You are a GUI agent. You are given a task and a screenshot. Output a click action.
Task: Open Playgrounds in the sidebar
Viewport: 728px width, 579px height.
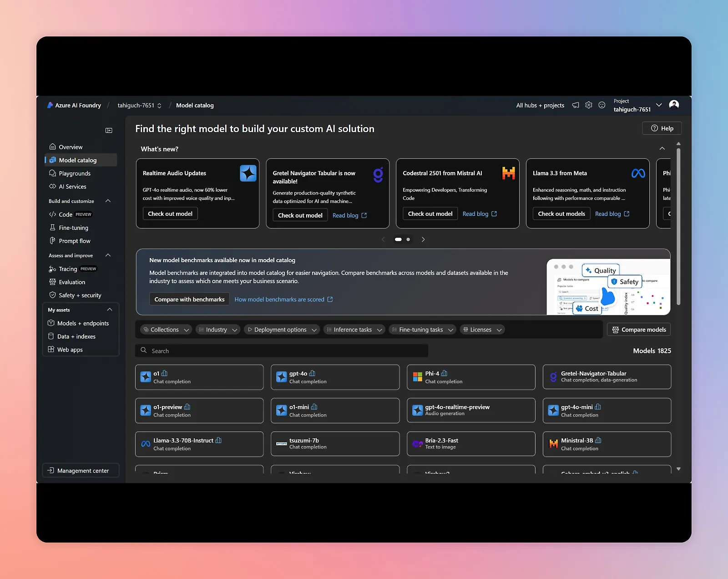pos(75,173)
